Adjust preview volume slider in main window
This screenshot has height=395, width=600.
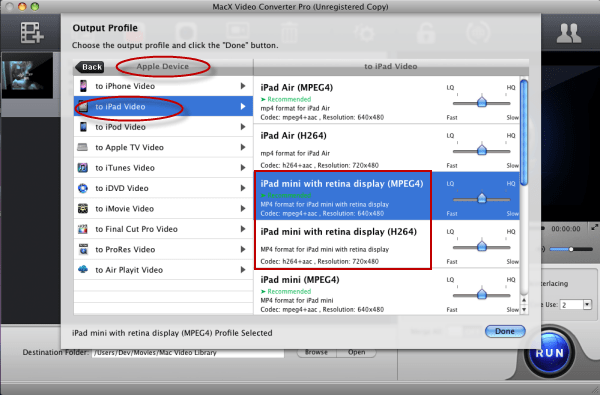pyautogui.click(x=571, y=249)
